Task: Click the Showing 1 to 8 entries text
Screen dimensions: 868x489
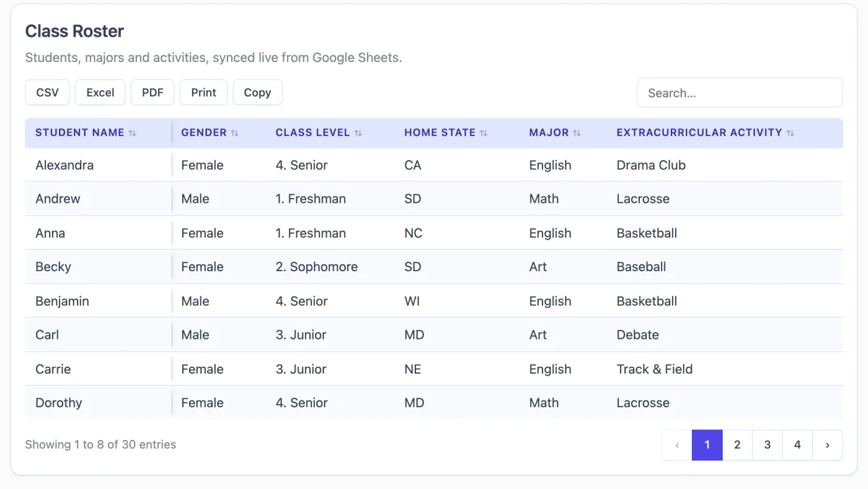Action: pyautogui.click(x=100, y=444)
